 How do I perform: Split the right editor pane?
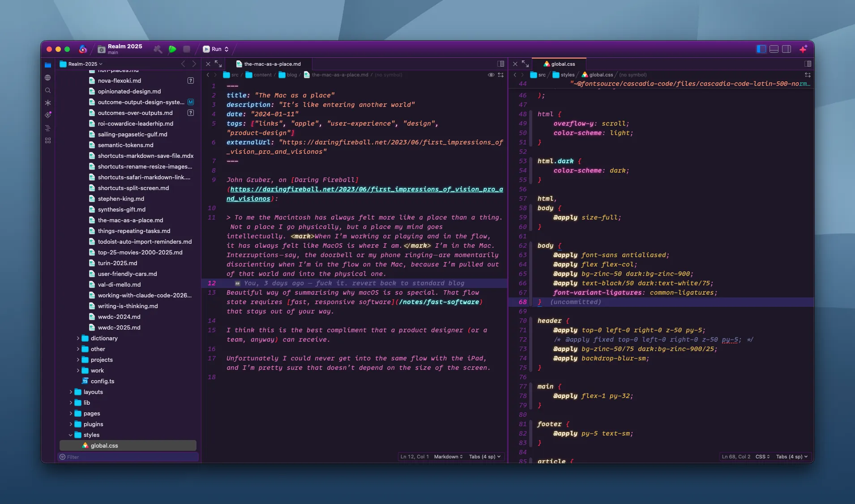(x=808, y=64)
